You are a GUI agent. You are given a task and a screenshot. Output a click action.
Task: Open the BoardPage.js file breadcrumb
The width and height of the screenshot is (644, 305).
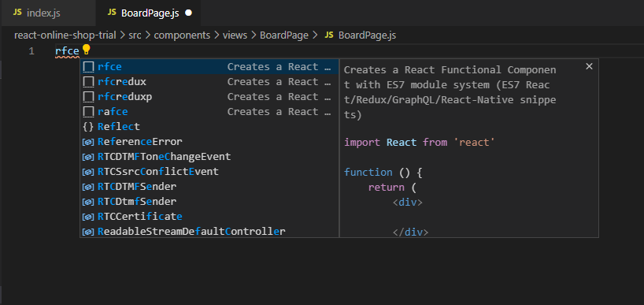pyautogui.click(x=367, y=35)
